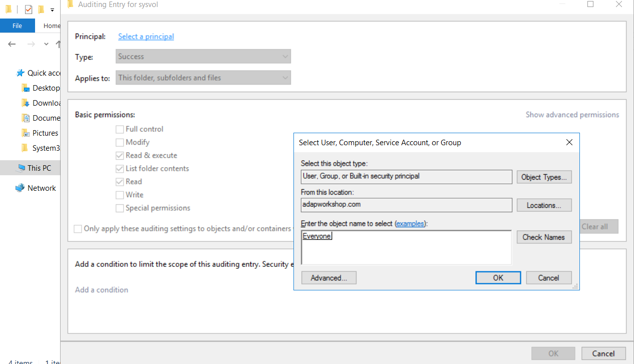Viewport: 634px width, 364px height.
Task: Check the Write permission checkbox
Action: click(120, 195)
